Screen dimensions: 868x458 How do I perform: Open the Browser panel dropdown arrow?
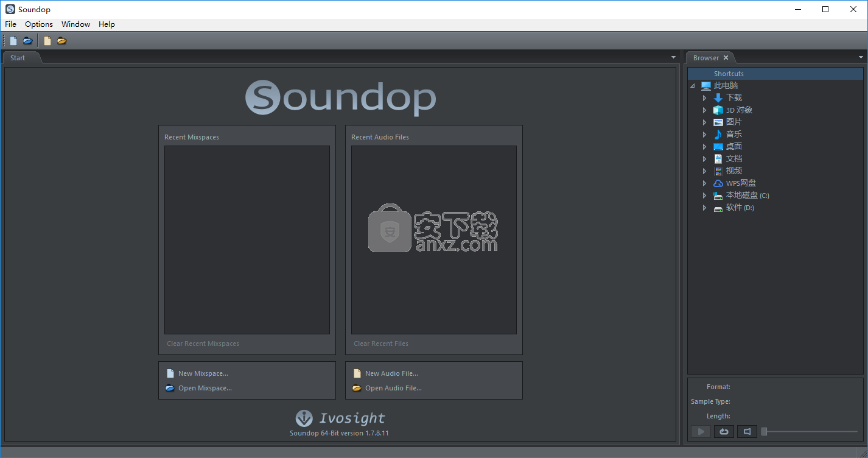pyautogui.click(x=861, y=57)
